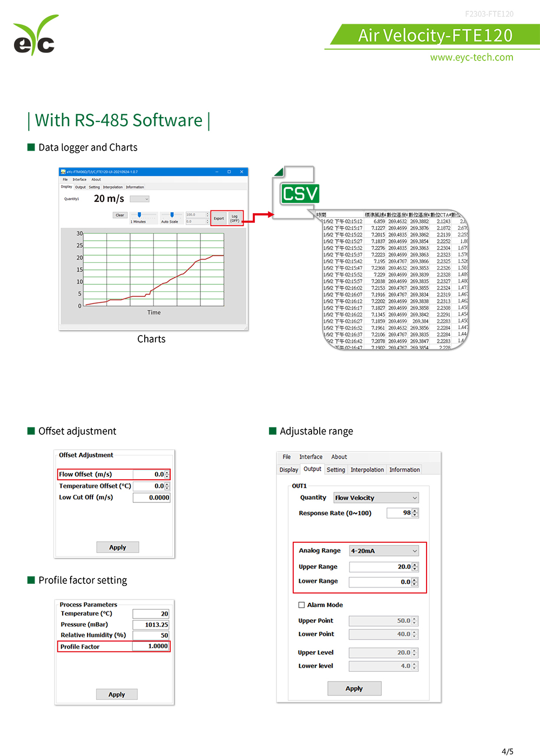The height and width of the screenshot is (756, 540).
Task: Select Output tab in the chart window
Action: tap(80, 187)
